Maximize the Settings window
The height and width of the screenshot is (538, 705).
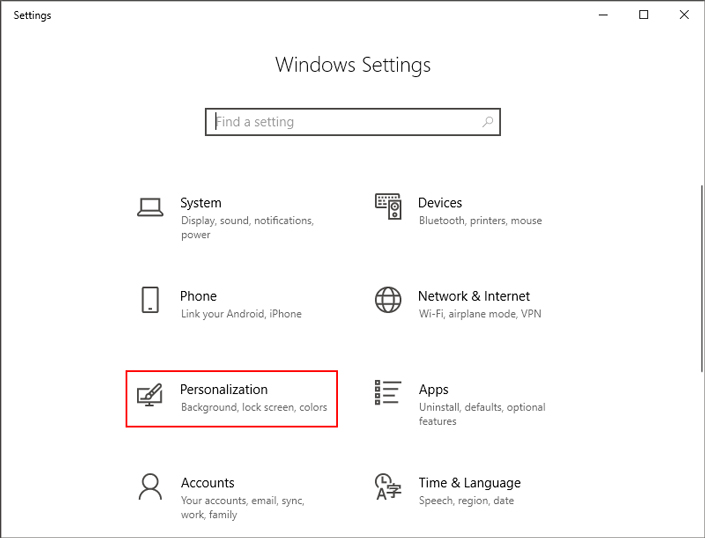pyautogui.click(x=644, y=15)
